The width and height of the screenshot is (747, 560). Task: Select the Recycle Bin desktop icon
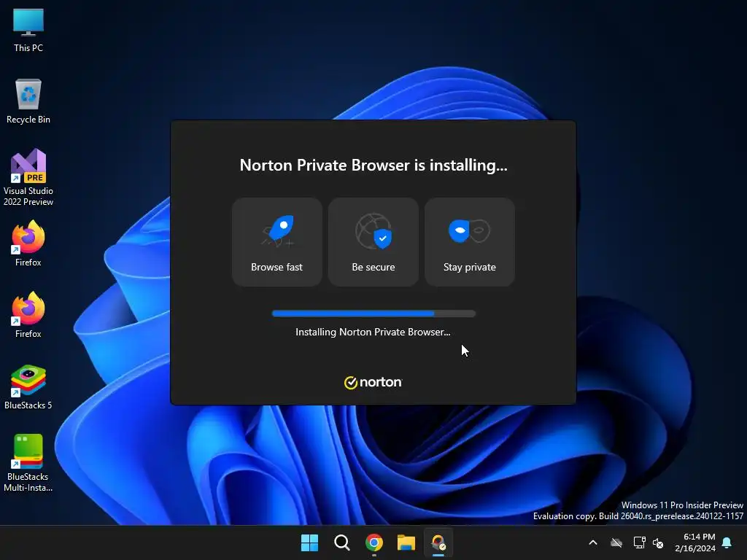coord(28,101)
